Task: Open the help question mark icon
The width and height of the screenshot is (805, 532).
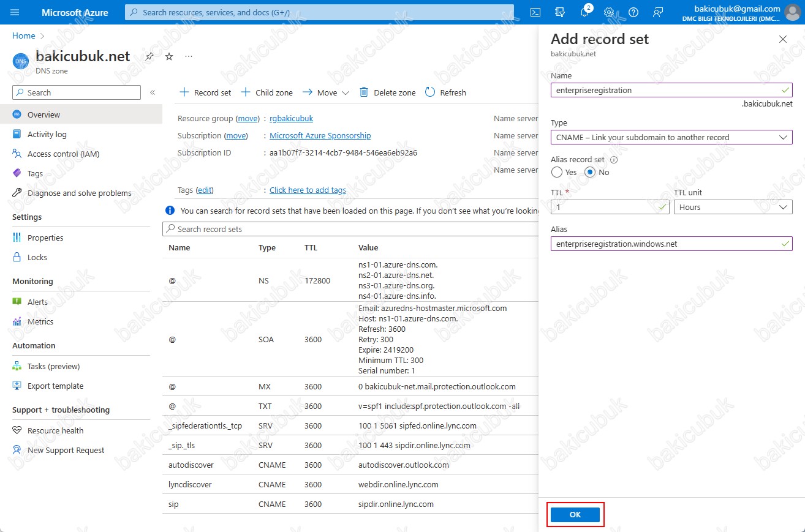Action: 633,12
